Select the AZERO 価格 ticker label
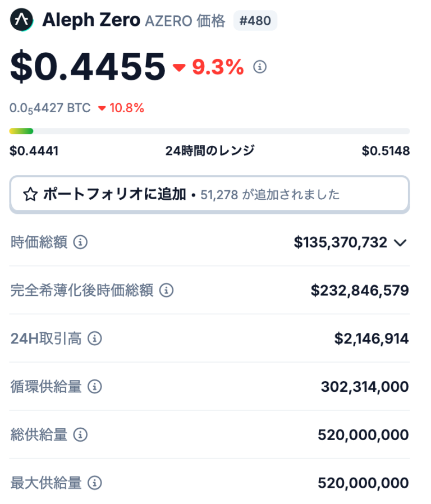The height and width of the screenshot is (504, 431). click(187, 21)
